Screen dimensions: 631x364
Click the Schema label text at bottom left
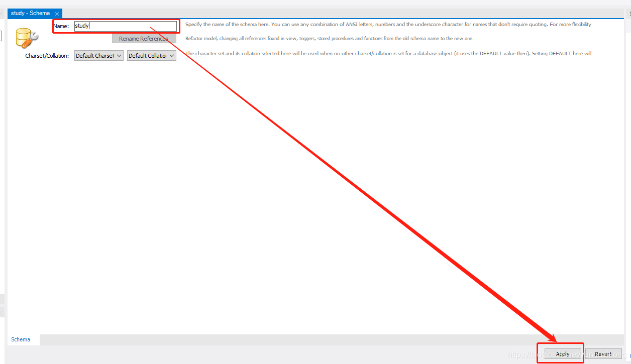click(20, 339)
